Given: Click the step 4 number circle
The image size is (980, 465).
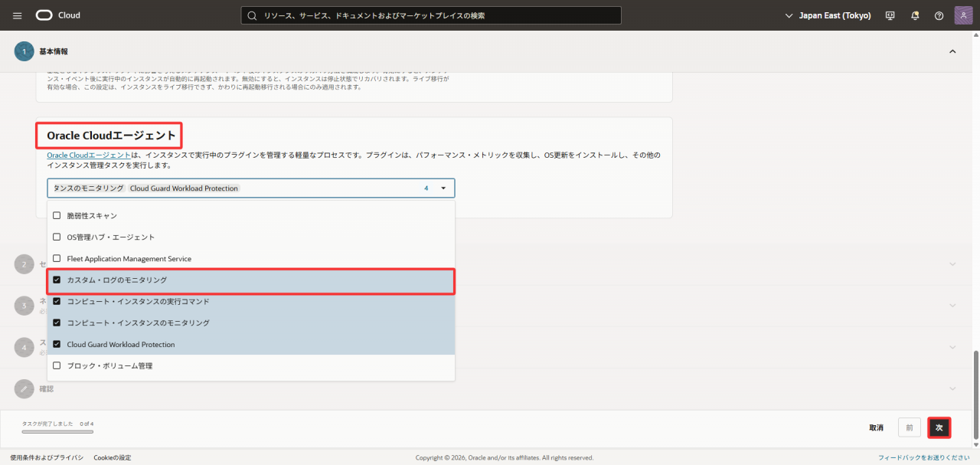Looking at the screenshot, I should coord(24,347).
